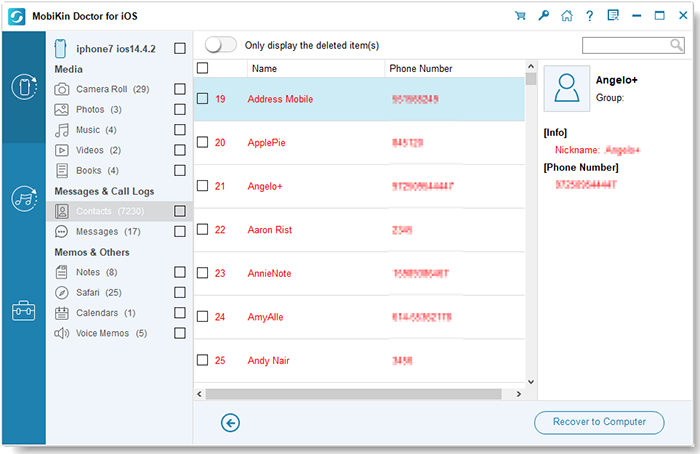The image size is (700, 454).
Task: Select the iTunes backup recovery sidebar icon
Action: tap(23, 198)
